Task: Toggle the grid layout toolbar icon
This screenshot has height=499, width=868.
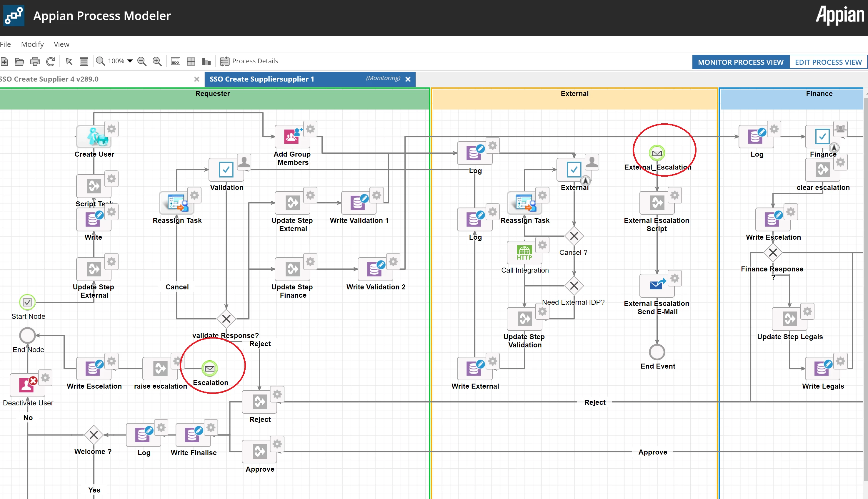Action: [x=191, y=61]
